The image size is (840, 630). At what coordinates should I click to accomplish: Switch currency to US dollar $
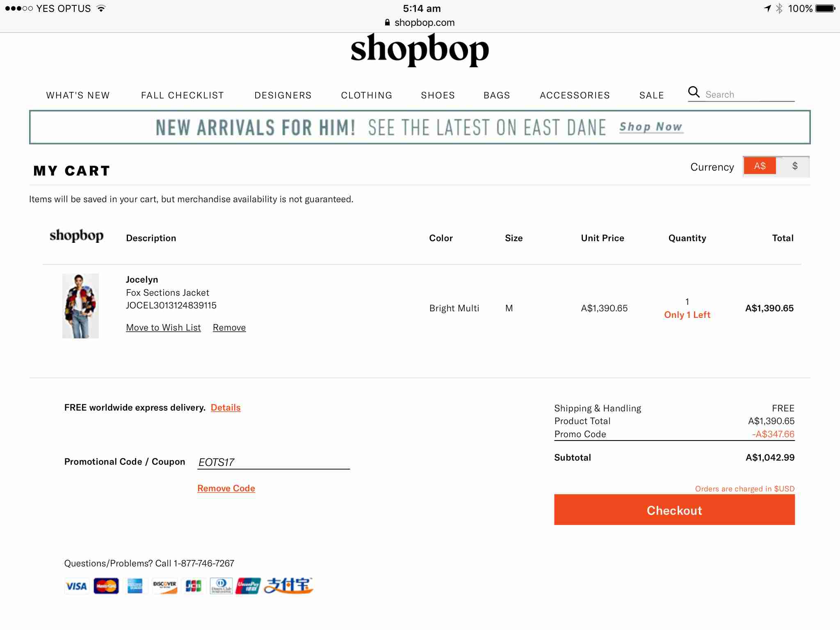(794, 166)
